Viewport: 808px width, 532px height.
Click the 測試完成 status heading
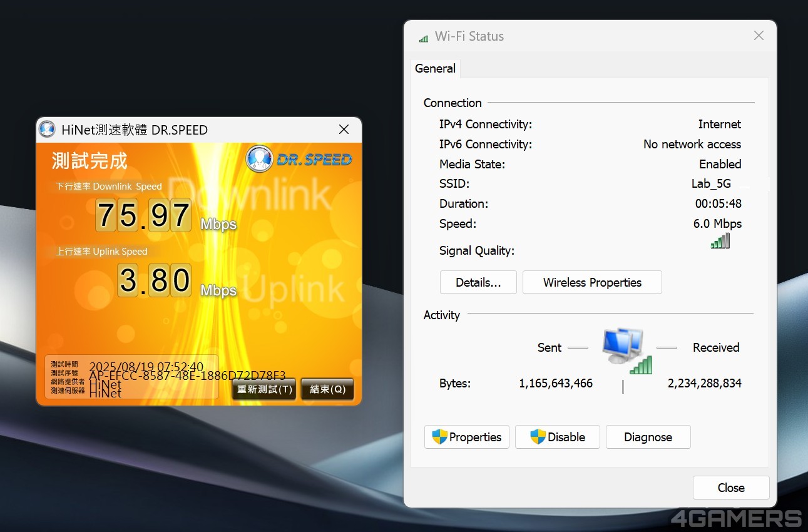(x=89, y=161)
